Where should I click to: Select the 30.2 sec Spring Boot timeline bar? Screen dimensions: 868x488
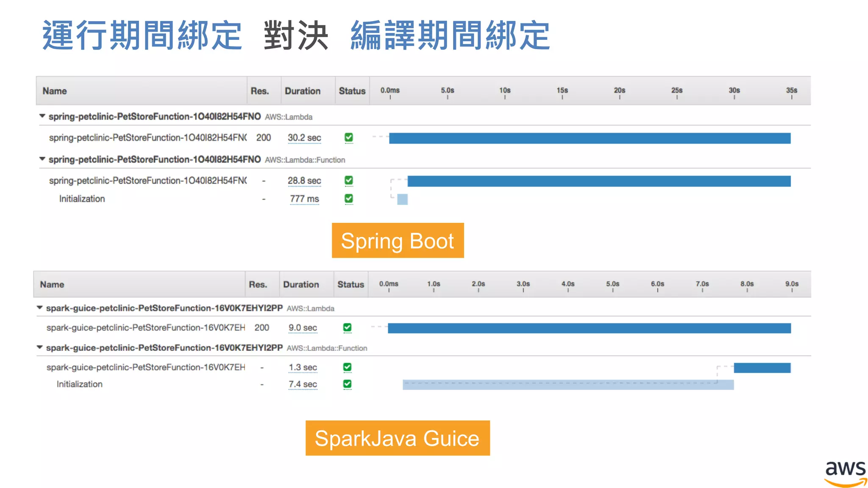(590, 138)
